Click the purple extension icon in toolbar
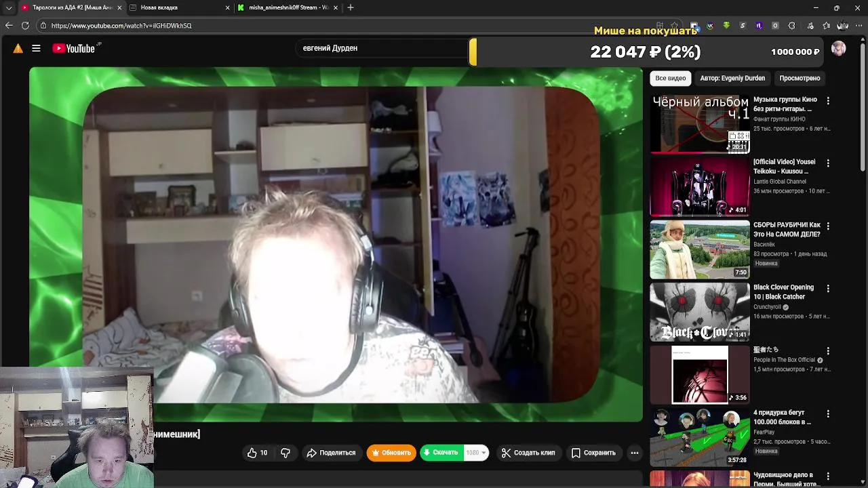The width and height of the screenshot is (868, 488). point(759,26)
